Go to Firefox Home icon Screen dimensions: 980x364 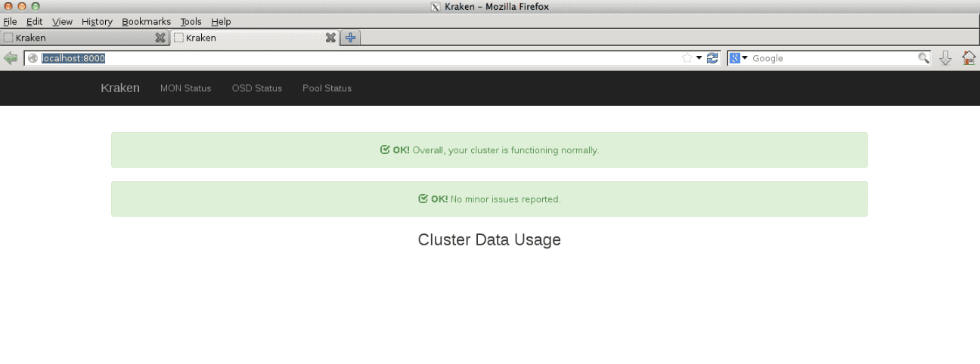(x=968, y=58)
